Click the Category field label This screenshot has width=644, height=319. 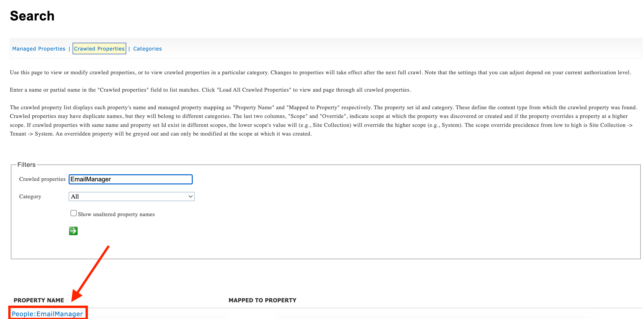(30, 197)
